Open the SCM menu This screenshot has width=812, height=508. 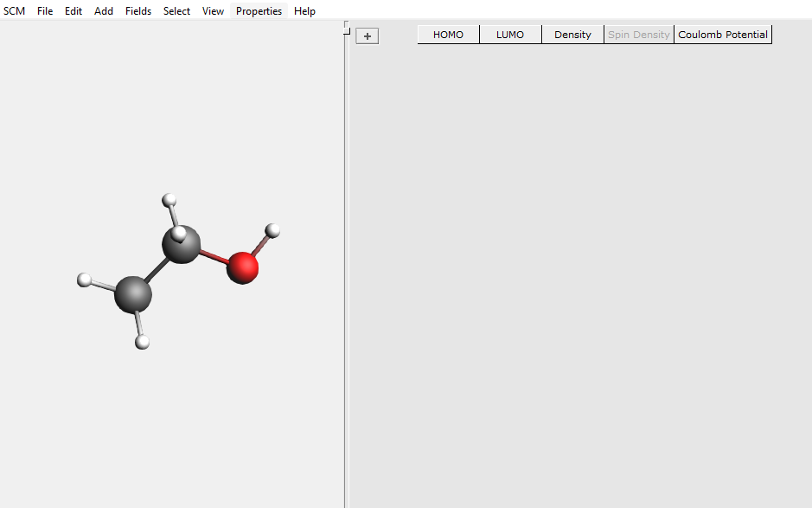(14, 11)
